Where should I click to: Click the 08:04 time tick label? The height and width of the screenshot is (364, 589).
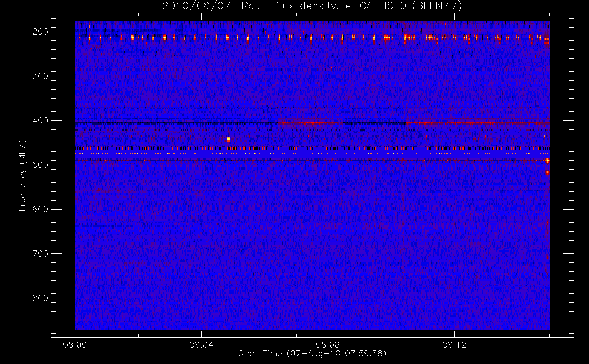pos(201,345)
